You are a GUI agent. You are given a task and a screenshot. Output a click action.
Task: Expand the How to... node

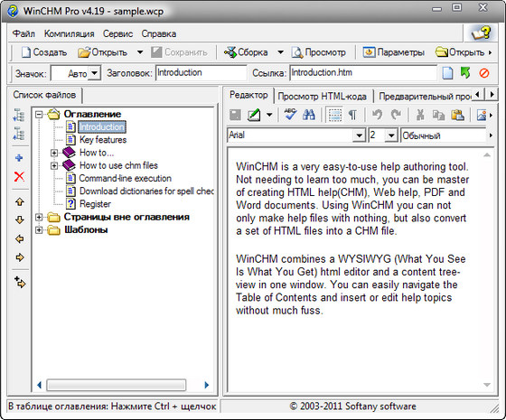(54, 153)
